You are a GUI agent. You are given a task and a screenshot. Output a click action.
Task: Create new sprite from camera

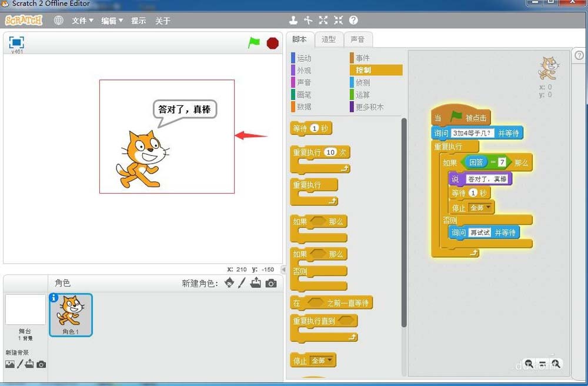(x=270, y=283)
